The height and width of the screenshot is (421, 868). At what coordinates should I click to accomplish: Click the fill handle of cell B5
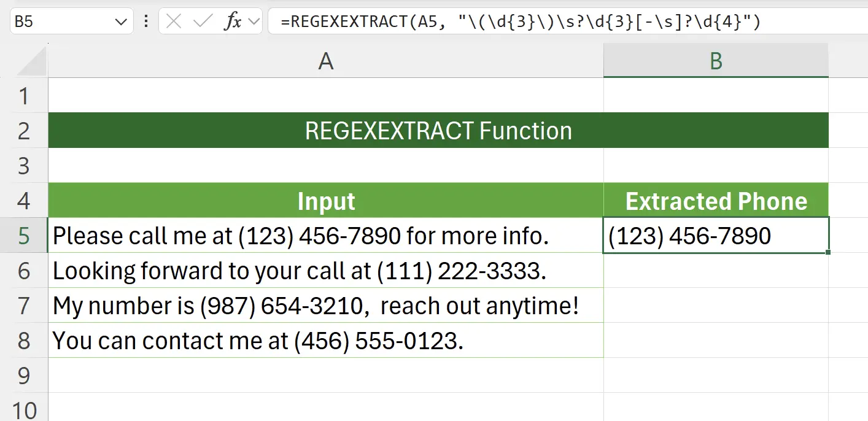(x=827, y=252)
